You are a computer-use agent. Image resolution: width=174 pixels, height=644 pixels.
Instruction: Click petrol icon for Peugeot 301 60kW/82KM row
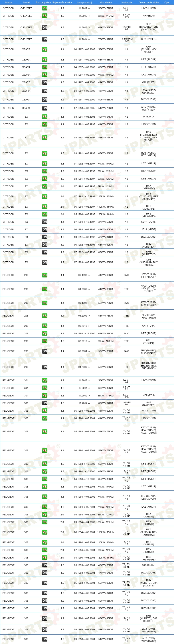click(45, 388)
